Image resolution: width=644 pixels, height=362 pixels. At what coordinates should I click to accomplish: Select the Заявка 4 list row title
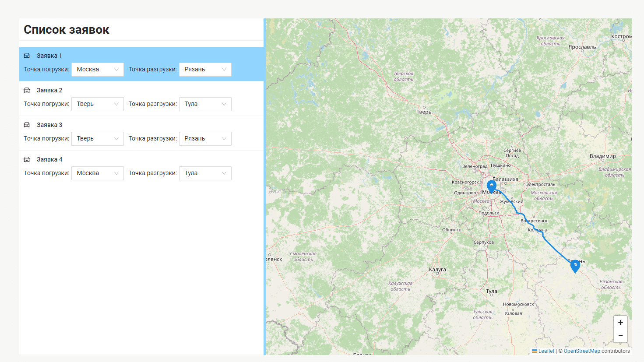tap(49, 159)
